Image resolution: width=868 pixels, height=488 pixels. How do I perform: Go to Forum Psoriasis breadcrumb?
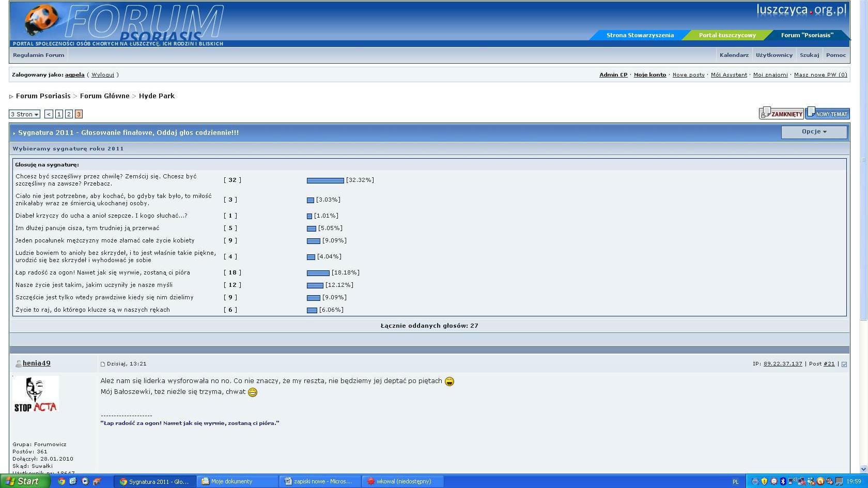point(43,96)
